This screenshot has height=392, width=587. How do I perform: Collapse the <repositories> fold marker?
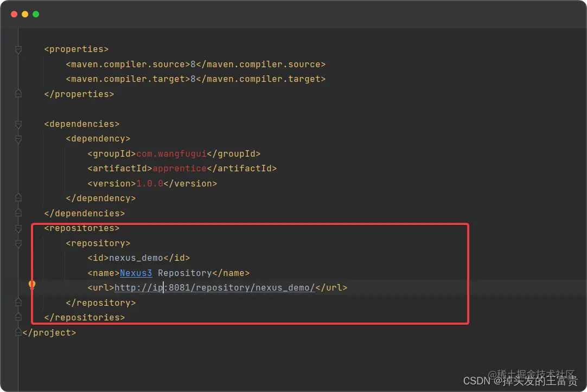(18, 228)
